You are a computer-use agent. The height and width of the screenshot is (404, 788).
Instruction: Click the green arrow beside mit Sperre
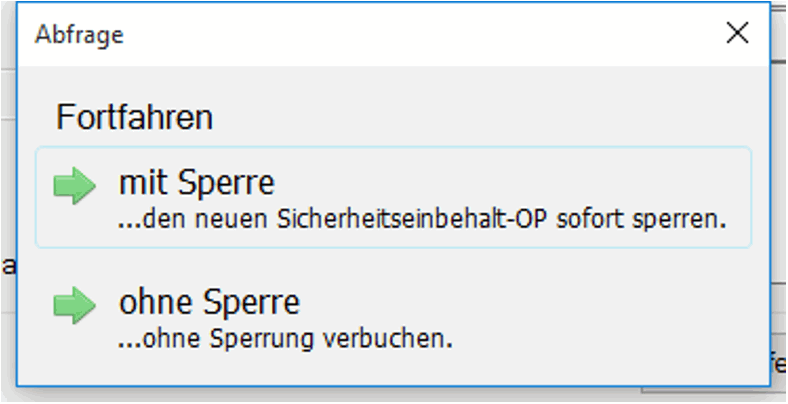coord(75,187)
